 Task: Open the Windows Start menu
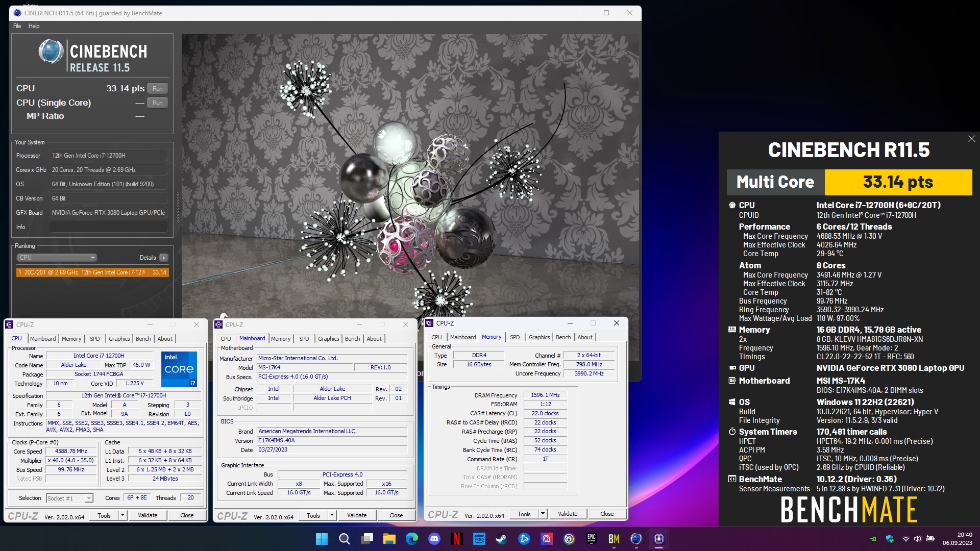tap(322, 539)
